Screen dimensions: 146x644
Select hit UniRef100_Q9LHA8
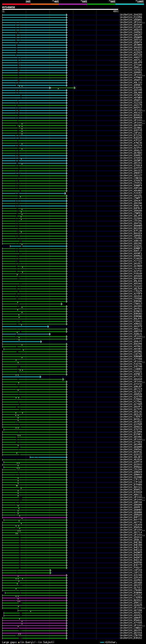pyautogui.click(x=131, y=93)
